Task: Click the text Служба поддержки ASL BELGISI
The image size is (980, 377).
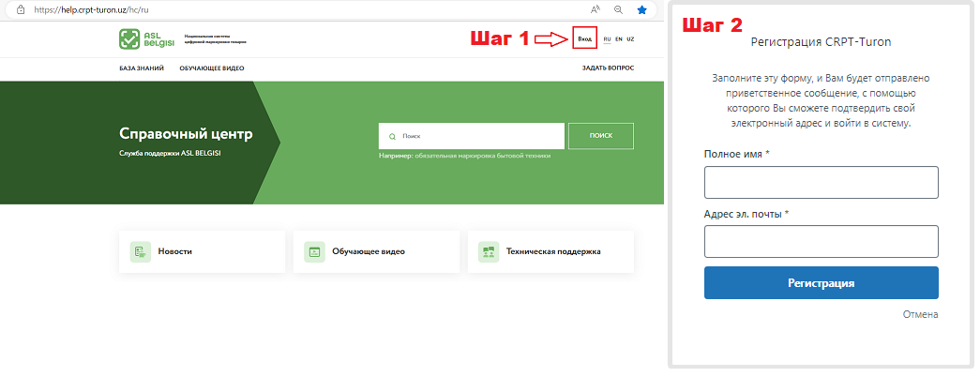Action: click(x=170, y=153)
